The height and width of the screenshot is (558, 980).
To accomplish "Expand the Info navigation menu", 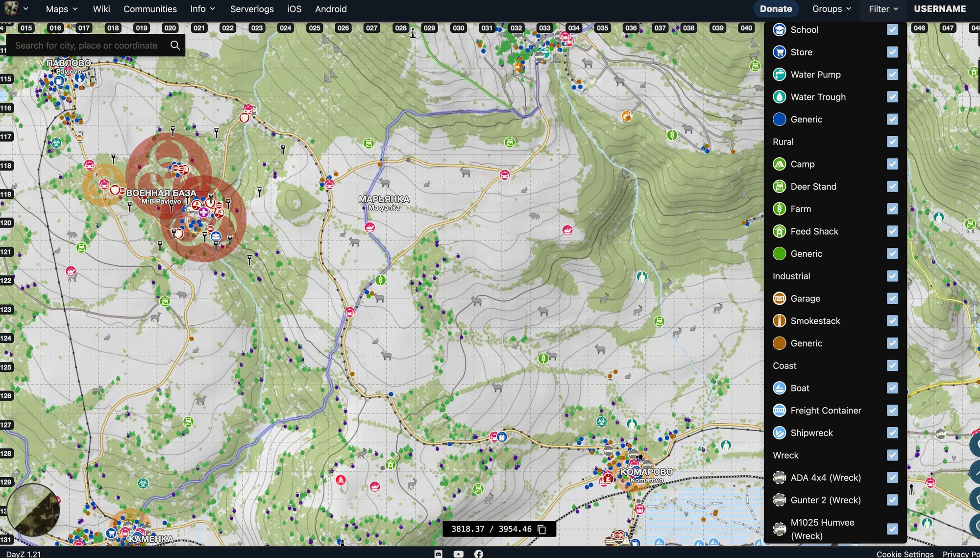I will click(202, 9).
